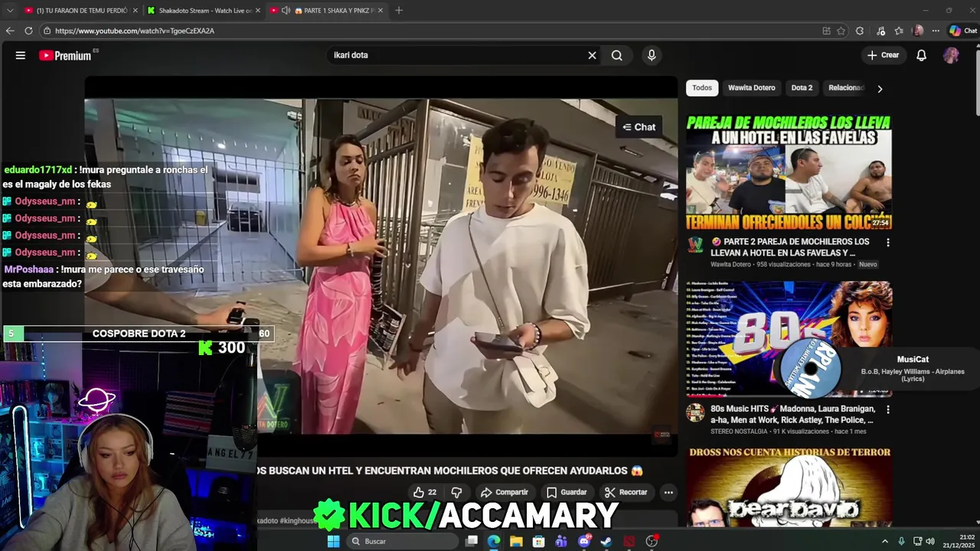Viewport: 980px width, 551px height.
Task: Click the taskbar Buscar search box
Action: (402, 541)
